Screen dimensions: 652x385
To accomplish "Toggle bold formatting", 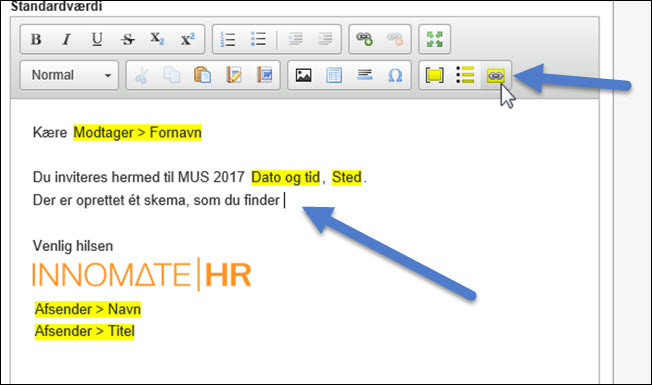I will click(36, 39).
